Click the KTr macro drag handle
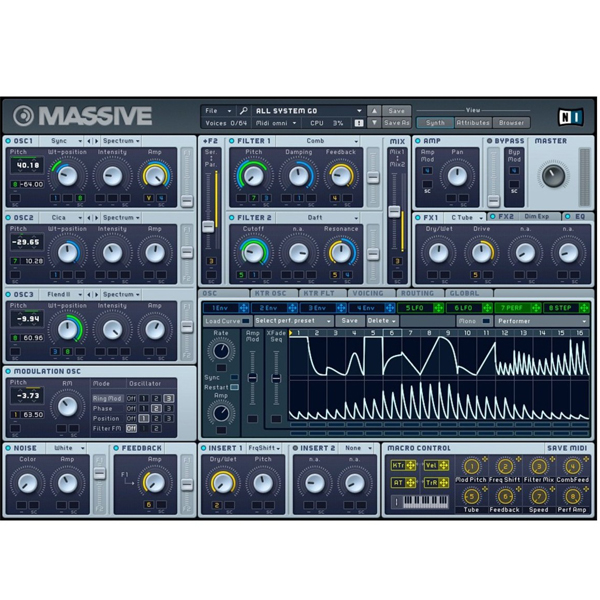Viewport: 600px width, 600px height. (411, 465)
